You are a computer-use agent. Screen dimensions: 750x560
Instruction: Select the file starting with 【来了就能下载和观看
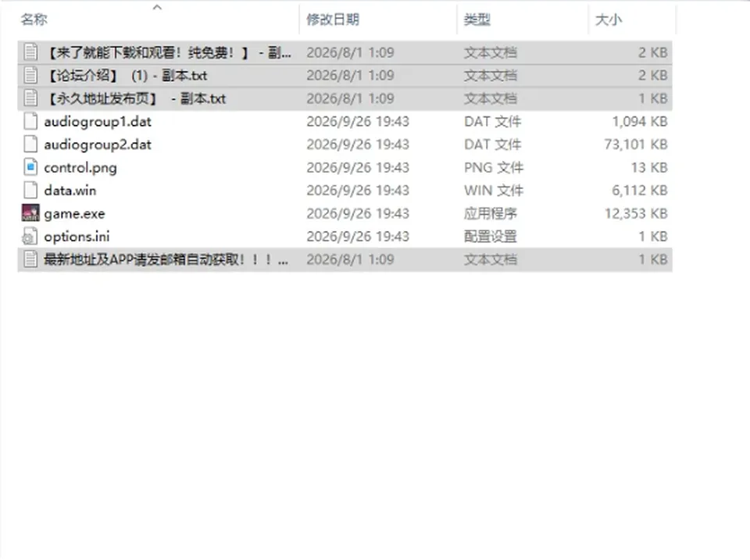167,52
